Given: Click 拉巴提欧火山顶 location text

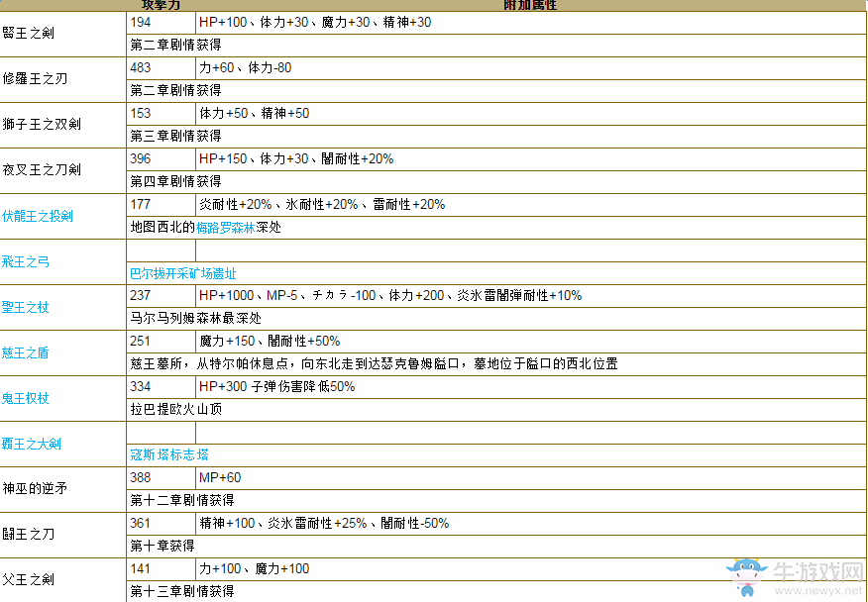Looking at the screenshot, I should tap(176, 409).
